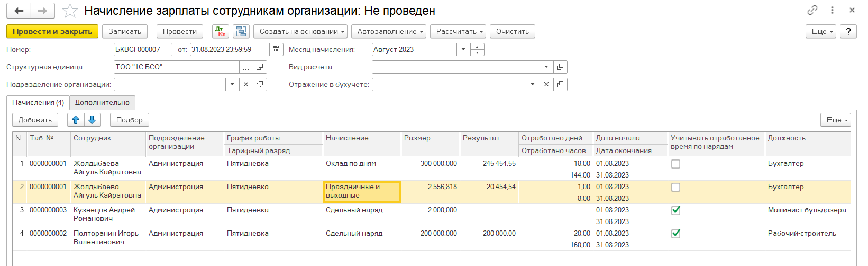Viewport: 868px width, 266px height.
Task: Open Рассчитать dropdown menu
Action: click(x=458, y=32)
